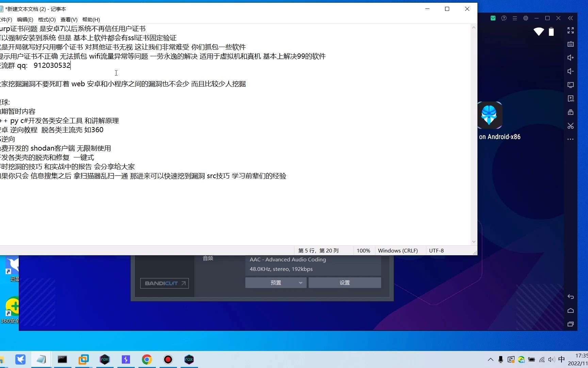Open the View (查看) menu in Notepad
Viewport: 588px width, 368px height.
tap(69, 19)
